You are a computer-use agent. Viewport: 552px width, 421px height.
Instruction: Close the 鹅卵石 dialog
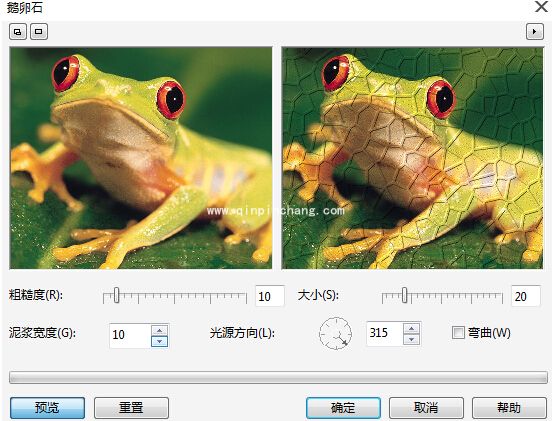(541, 7)
